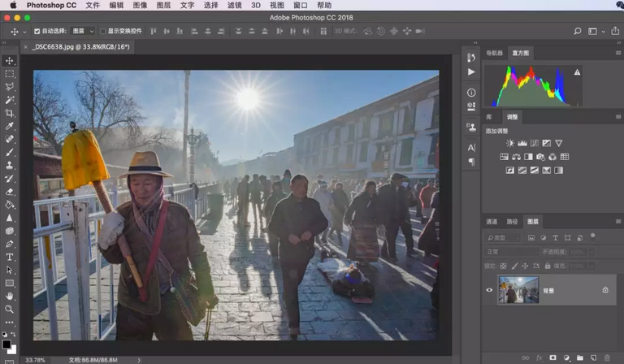Hide the 背景 layer with eye icon
This screenshot has height=364, width=624.
[x=489, y=289]
